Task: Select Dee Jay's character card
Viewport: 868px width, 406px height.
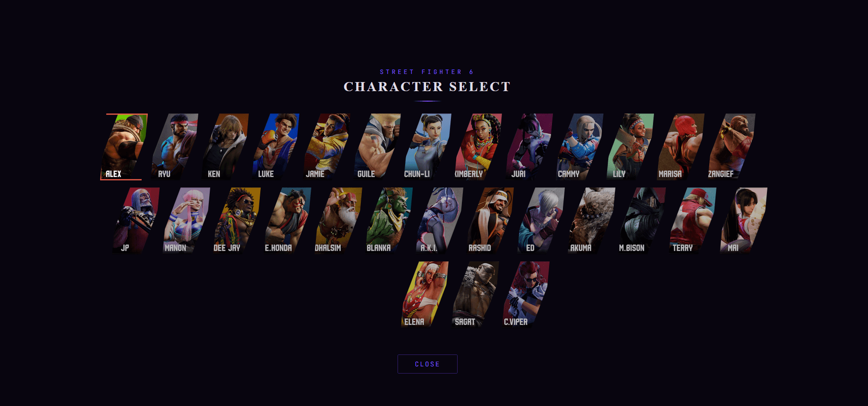Action: point(237,220)
